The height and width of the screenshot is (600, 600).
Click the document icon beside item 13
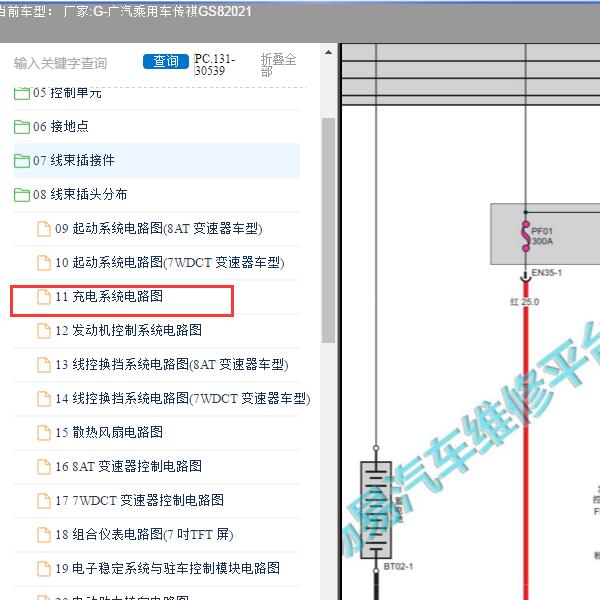point(44,365)
